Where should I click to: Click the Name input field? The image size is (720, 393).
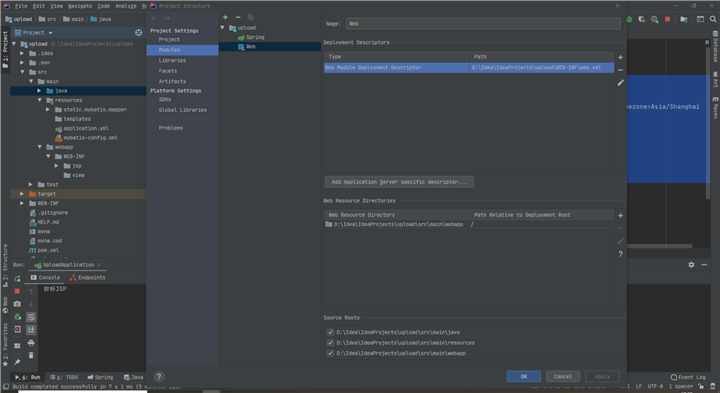click(x=483, y=24)
